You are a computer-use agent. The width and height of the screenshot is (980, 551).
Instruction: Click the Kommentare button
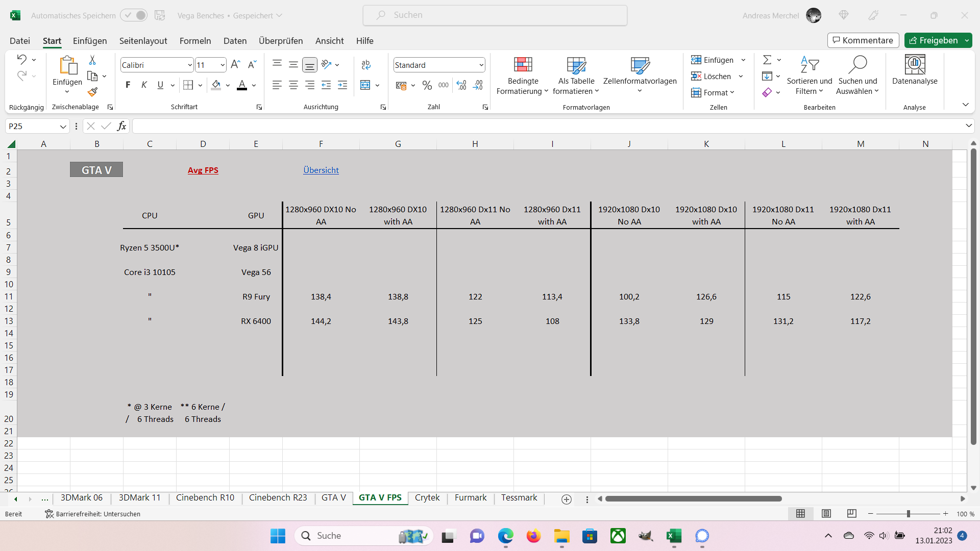pos(863,40)
